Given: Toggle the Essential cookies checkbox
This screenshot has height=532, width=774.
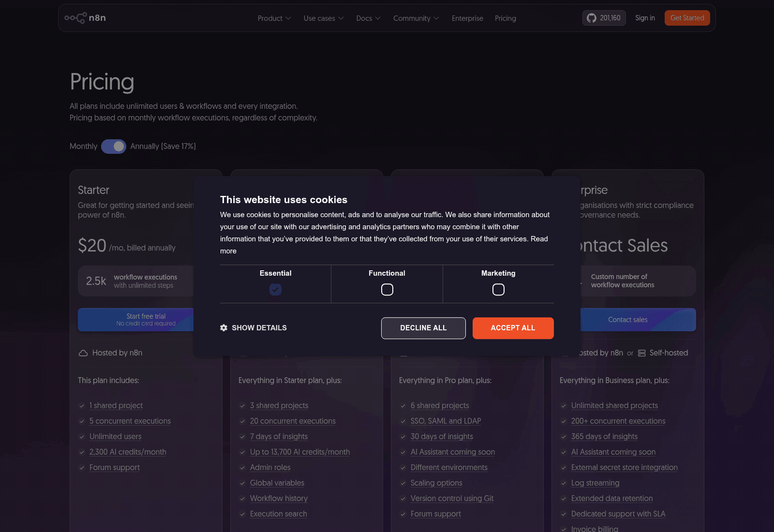Looking at the screenshot, I should pos(275,290).
